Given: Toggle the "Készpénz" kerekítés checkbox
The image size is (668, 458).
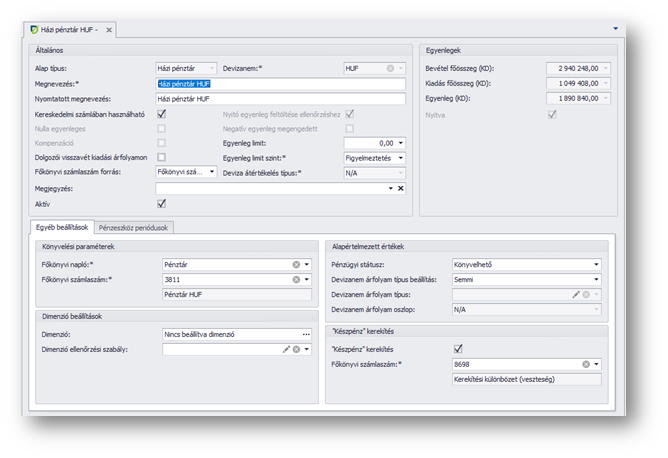Looking at the screenshot, I should (x=458, y=349).
